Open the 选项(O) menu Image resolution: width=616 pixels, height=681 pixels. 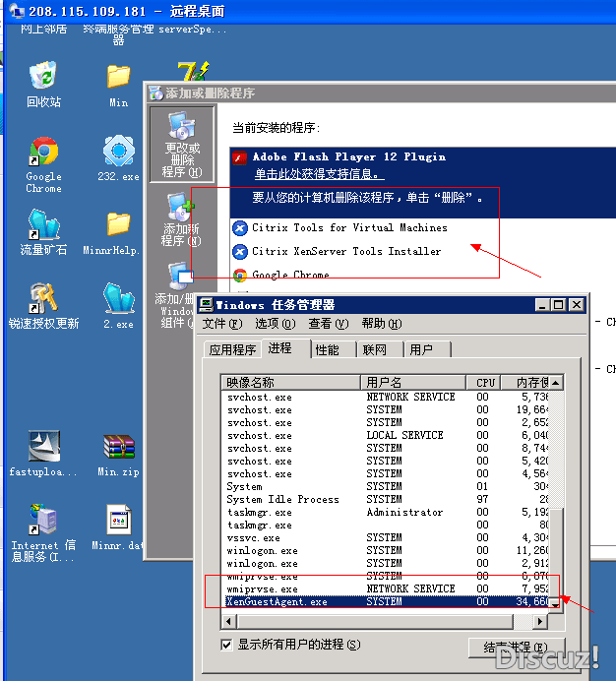point(275,324)
